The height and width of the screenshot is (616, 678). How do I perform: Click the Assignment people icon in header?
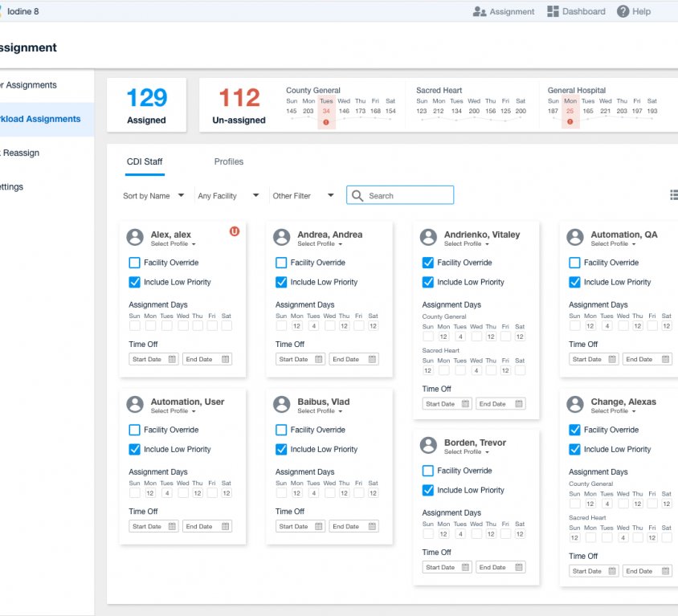(480, 11)
